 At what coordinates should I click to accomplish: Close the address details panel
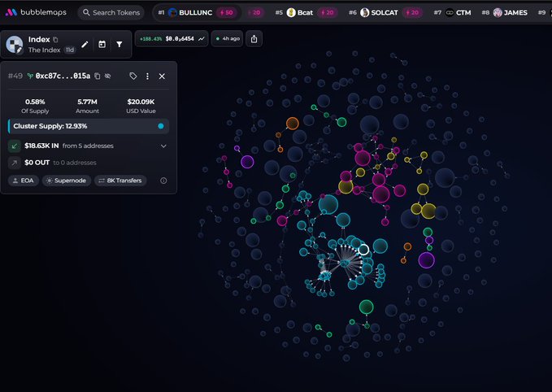(x=162, y=76)
